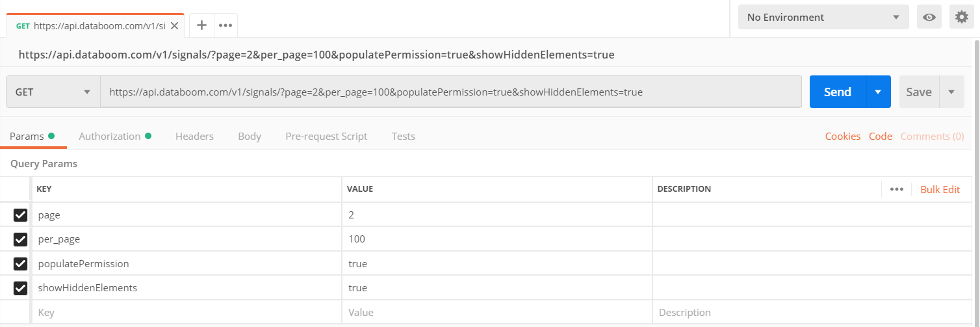Image resolution: width=980 pixels, height=327 pixels.
Task: Open the tab options three-dot menu
Action: [x=226, y=25]
